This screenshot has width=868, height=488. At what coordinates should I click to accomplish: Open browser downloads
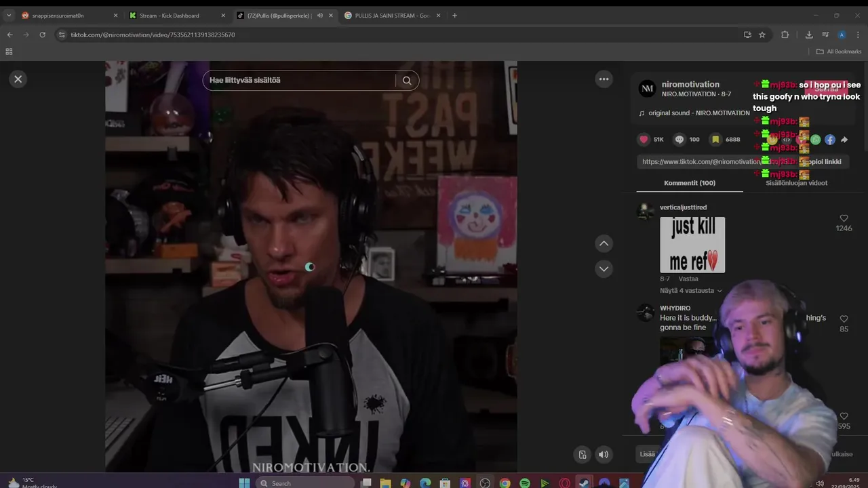pos(809,35)
